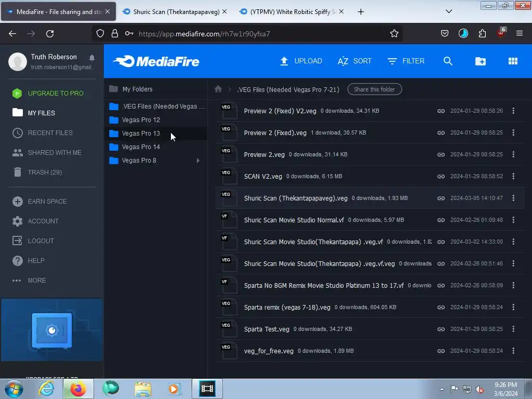This screenshot has width=532, height=399.
Task: Copy link for Shuric Scan (Thekantapapaveg).veg
Action: tap(441, 198)
